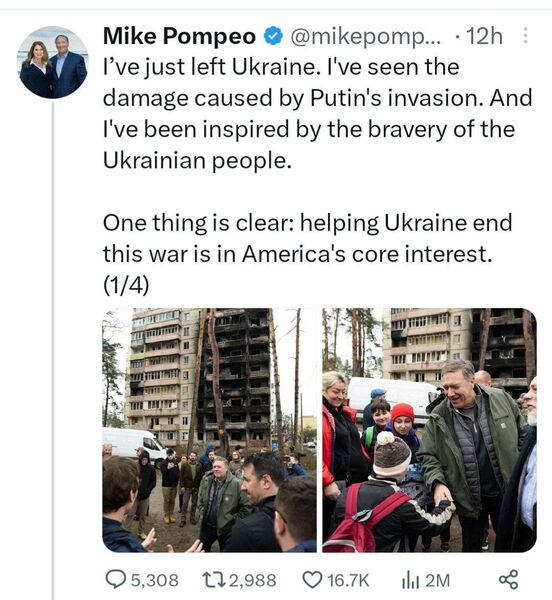The image size is (552, 600).
Task: View tweet analytics bar chart icon
Action: 410,580
